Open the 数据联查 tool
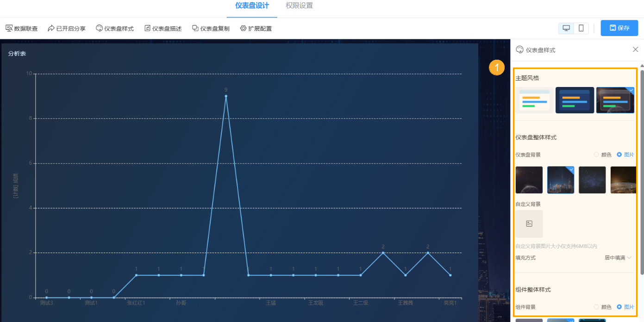Screen dimensions: 644x322 point(21,28)
